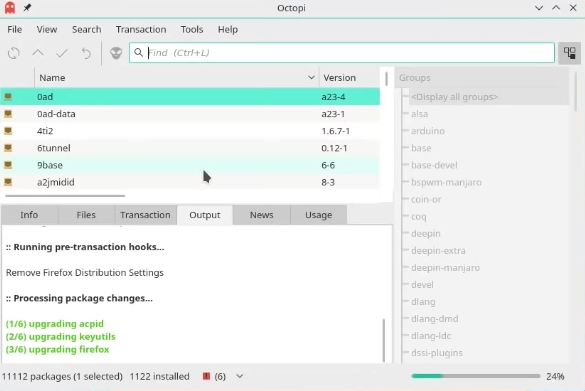This screenshot has width=585, height=391.
Task: Click the Name column header
Action: point(176,78)
